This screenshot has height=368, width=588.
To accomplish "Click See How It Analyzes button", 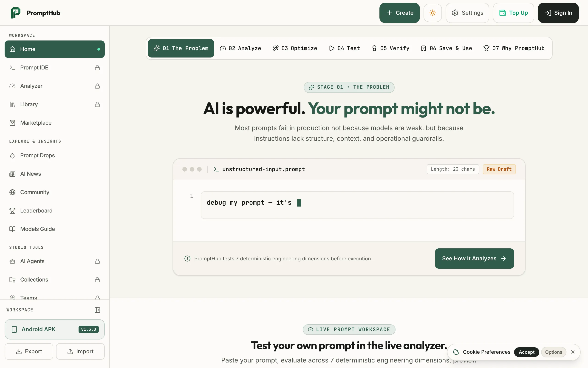I will click(474, 259).
